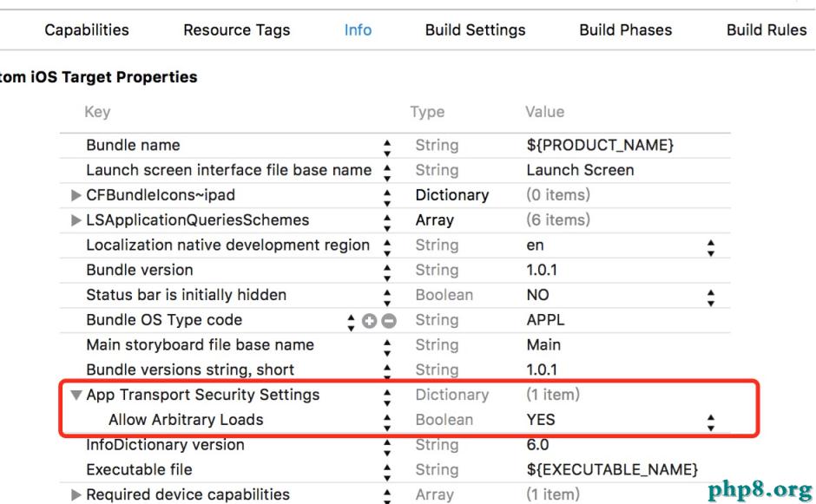816x504 pixels.
Task: Click the minus icon on Bundle OS Type code row
Action: [389, 321]
